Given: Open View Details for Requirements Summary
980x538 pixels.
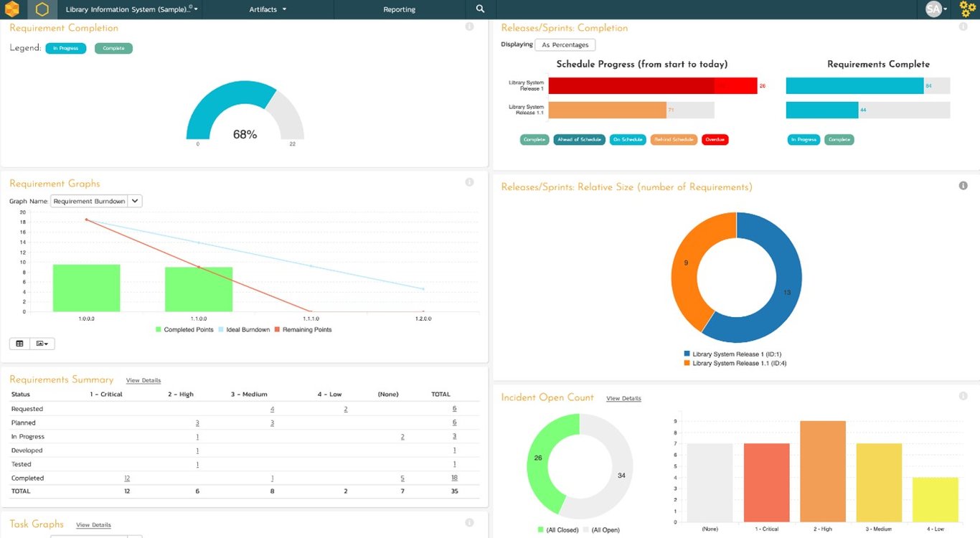Looking at the screenshot, I should click(x=143, y=380).
